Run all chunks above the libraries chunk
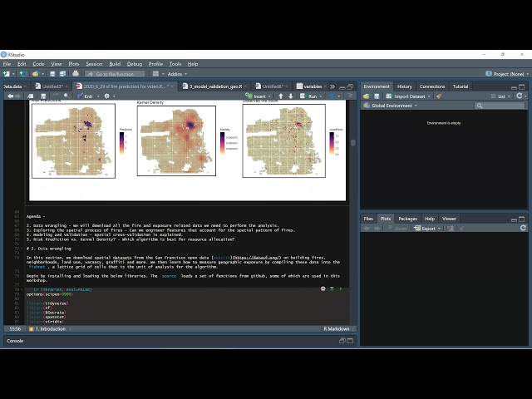Screen dimensions: 532x399 [x=332, y=288]
